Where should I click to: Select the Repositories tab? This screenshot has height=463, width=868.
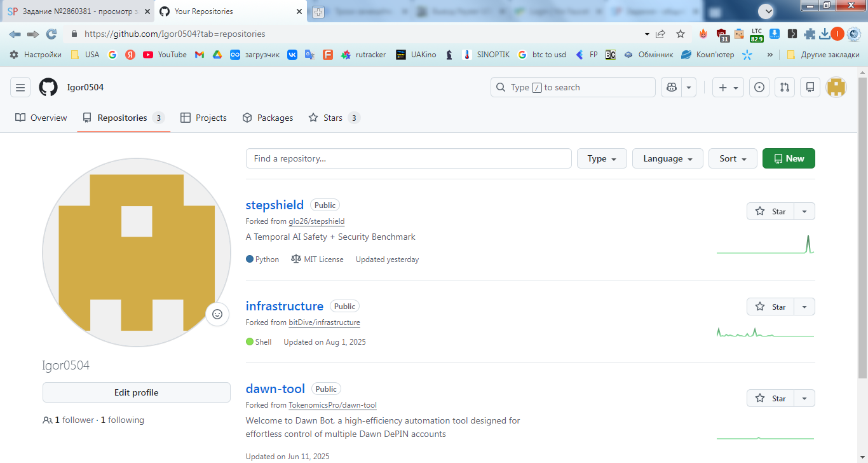123,118
